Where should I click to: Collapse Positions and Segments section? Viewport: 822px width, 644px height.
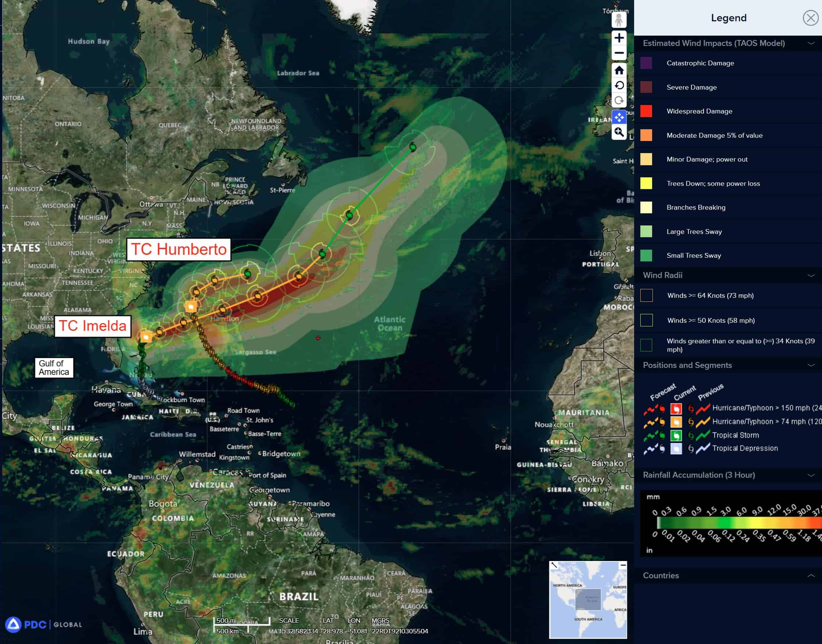811,365
